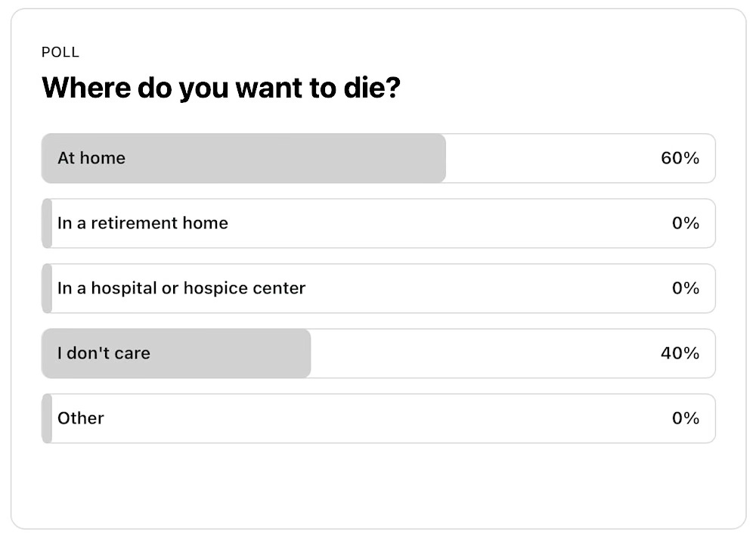Click the gray progress bar for 'At home'
The image size is (756, 540).
242,158
